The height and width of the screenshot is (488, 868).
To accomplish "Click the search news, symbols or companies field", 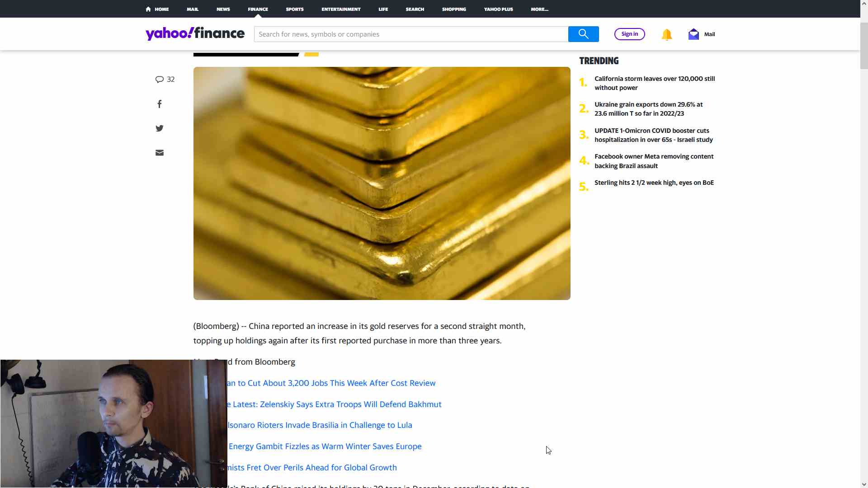I will 410,34.
